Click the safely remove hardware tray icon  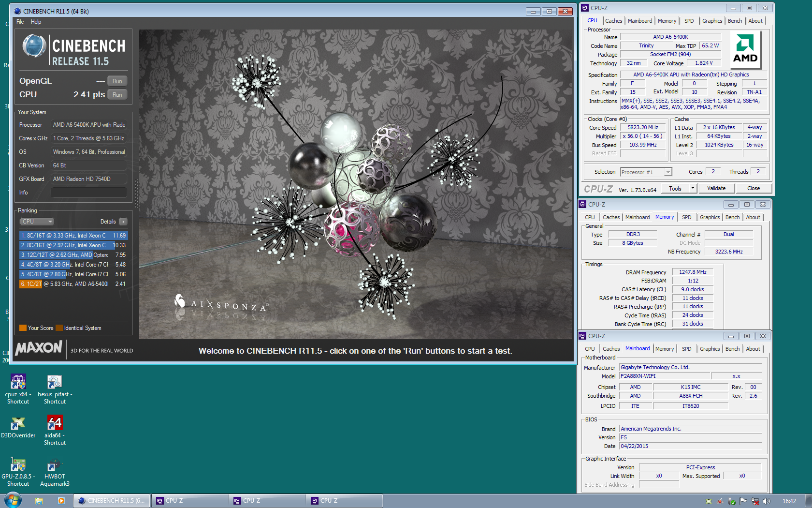pyautogui.click(x=732, y=501)
